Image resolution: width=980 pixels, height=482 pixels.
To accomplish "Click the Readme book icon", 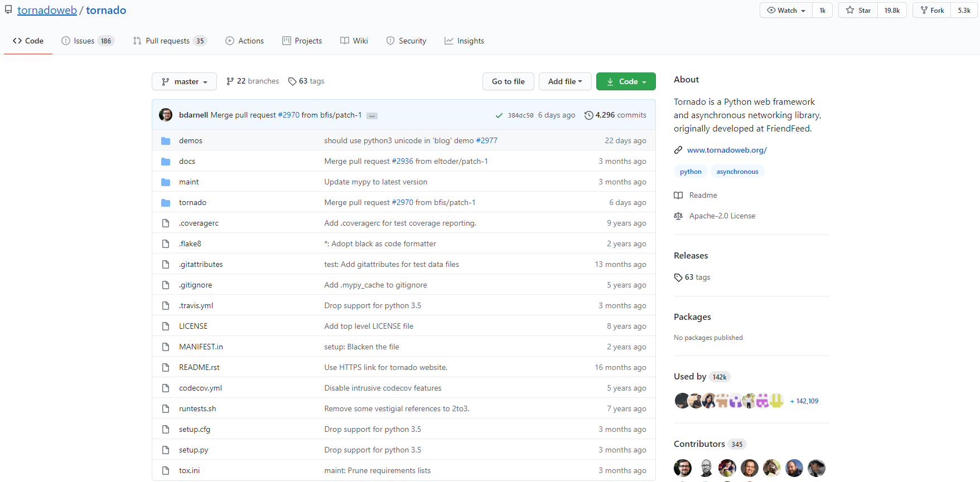I will coord(678,196).
